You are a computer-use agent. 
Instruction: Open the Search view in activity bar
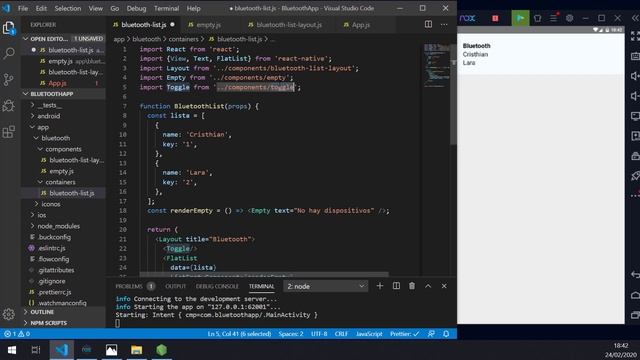[9, 53]
